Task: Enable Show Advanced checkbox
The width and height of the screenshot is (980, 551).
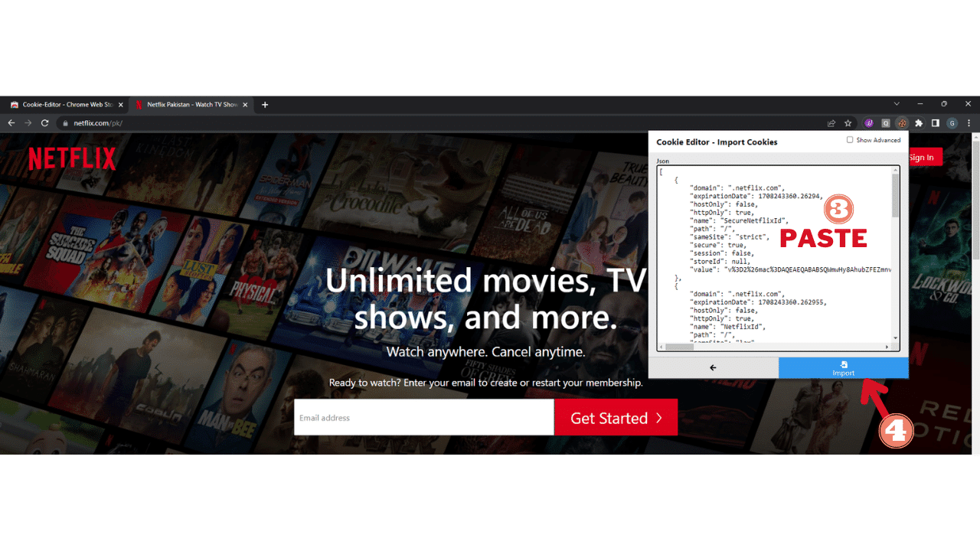Action: point(850,140)
